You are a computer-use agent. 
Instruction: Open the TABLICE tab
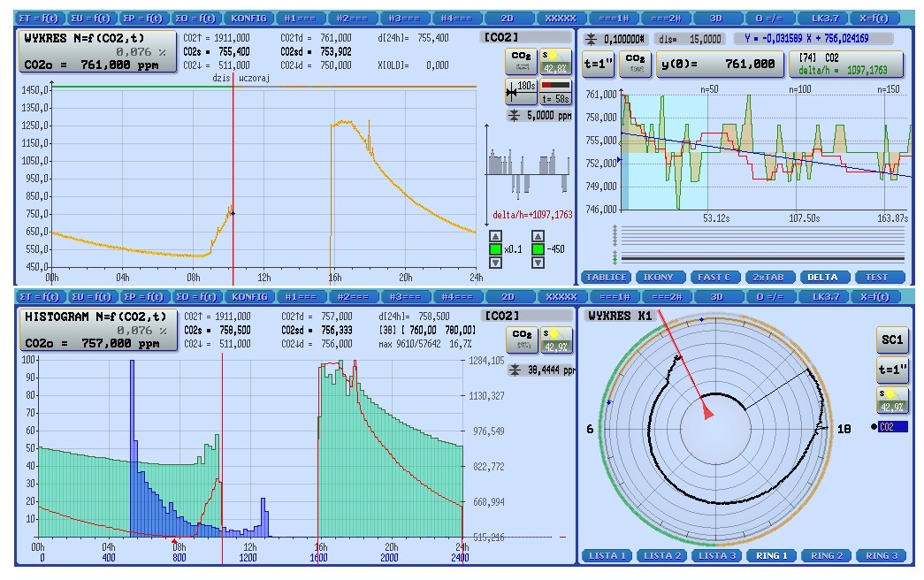607,277
